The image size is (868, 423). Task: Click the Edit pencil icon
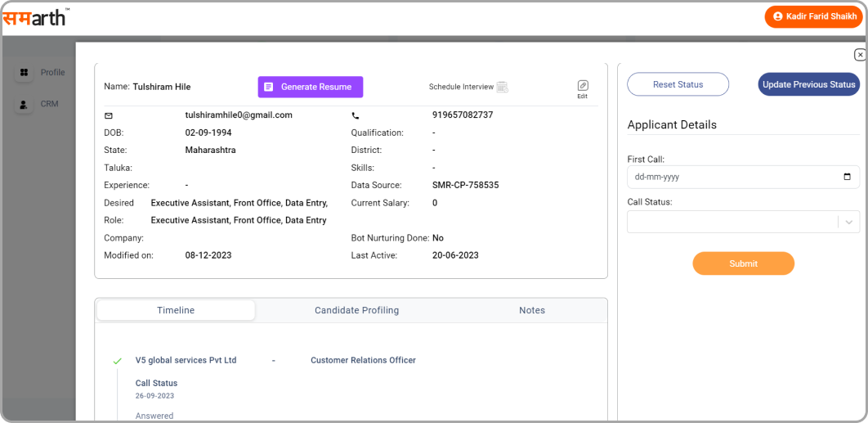point(582,86)
